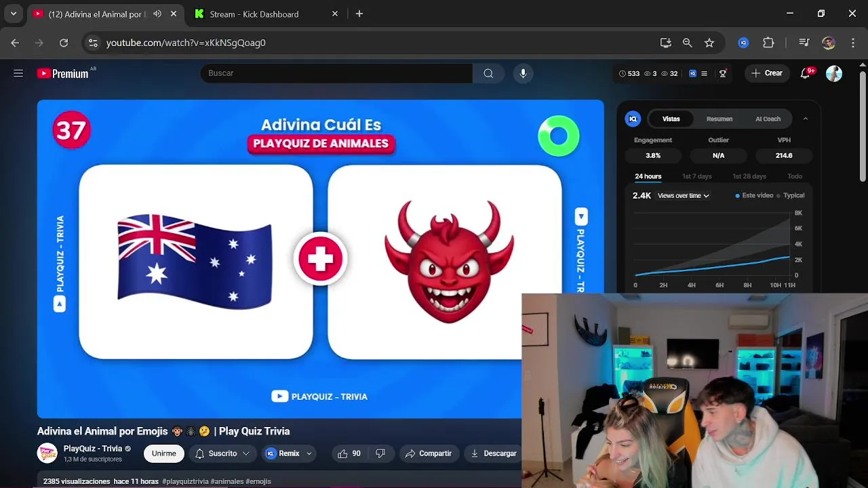Open Chrome extensions puzzle menu

[x=768, y=43]
